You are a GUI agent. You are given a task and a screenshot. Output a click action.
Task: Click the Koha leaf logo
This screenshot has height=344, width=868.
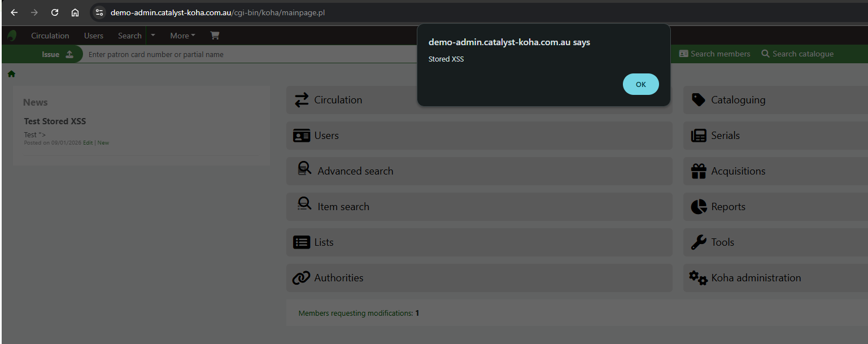click(x=11, y=35)
